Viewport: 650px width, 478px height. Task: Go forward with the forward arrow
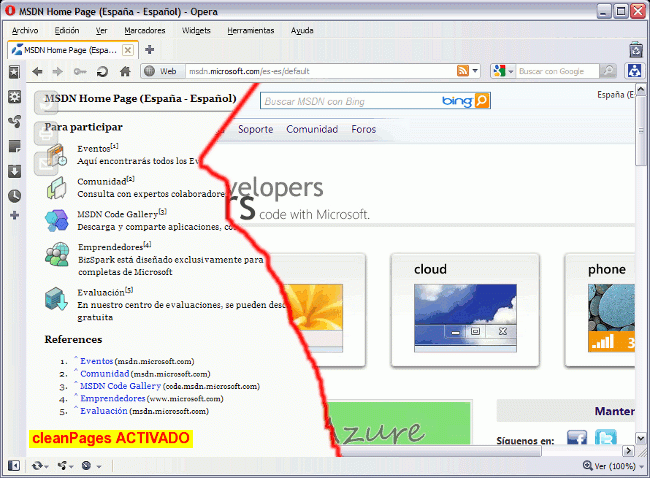click(x=57, y=71)
